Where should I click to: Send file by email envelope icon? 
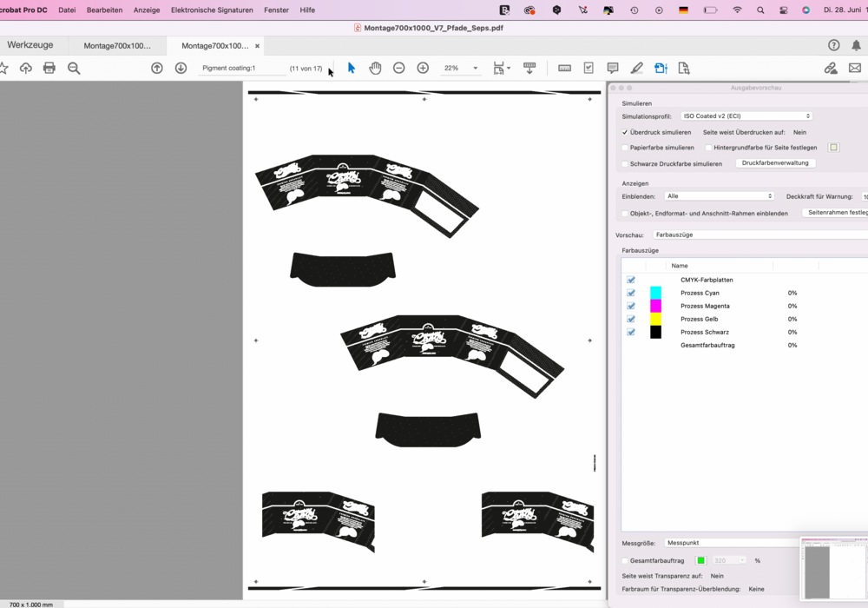855,68
